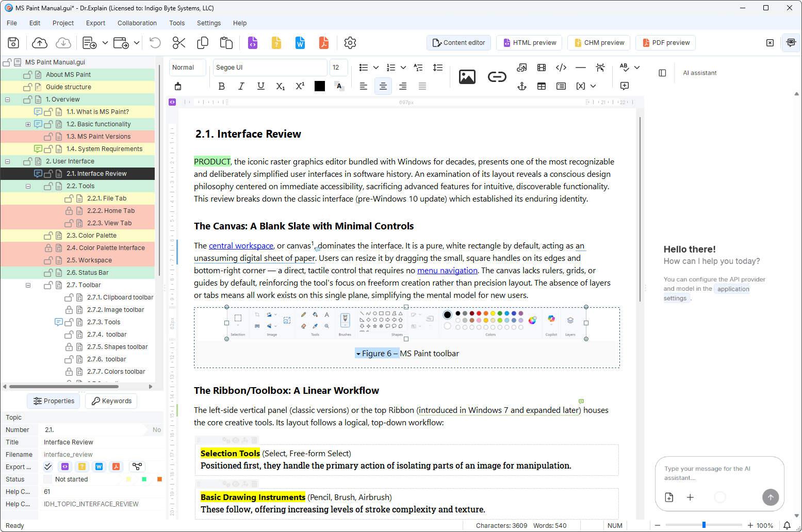802x532 pixels.
Task: Insert HTML code snippet icon
Action: (x=561, y=68)
